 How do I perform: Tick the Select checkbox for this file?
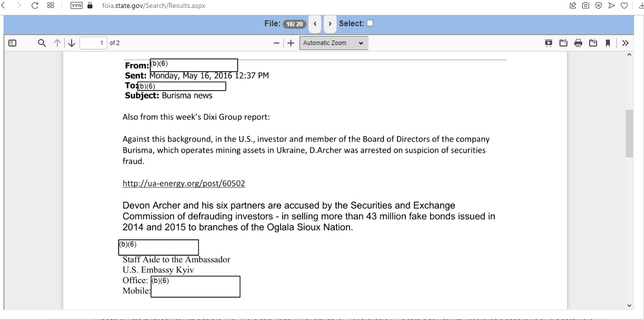pyautogui.click(x=370, y=23)
